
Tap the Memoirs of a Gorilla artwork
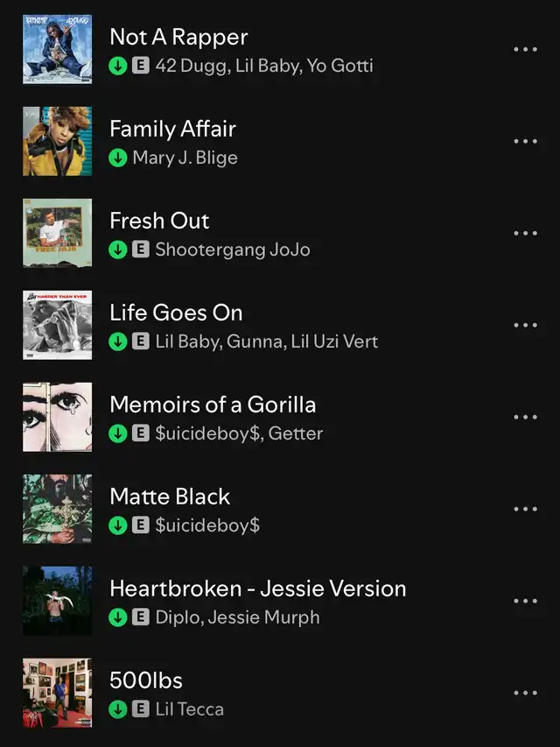pos(57,417)
